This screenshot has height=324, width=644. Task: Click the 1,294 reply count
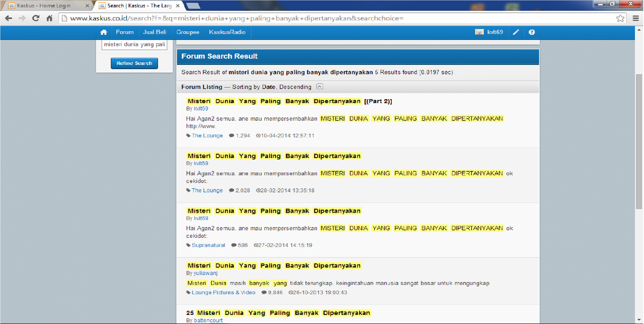243,136
